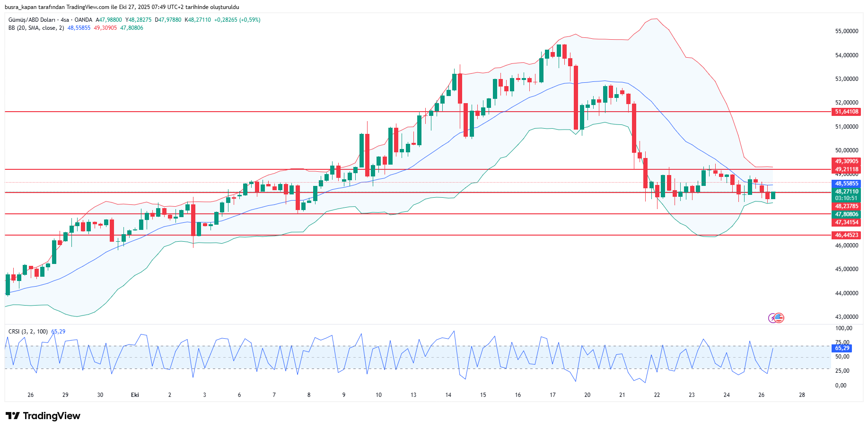
Task: Click the red 51,64108 price axis label
Action: 846,112
